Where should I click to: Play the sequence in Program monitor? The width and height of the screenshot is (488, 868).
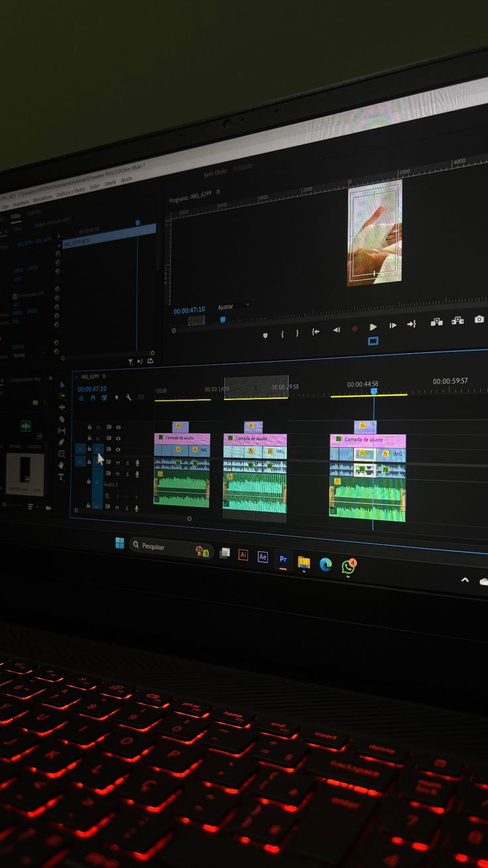click(x=373, y=326)
